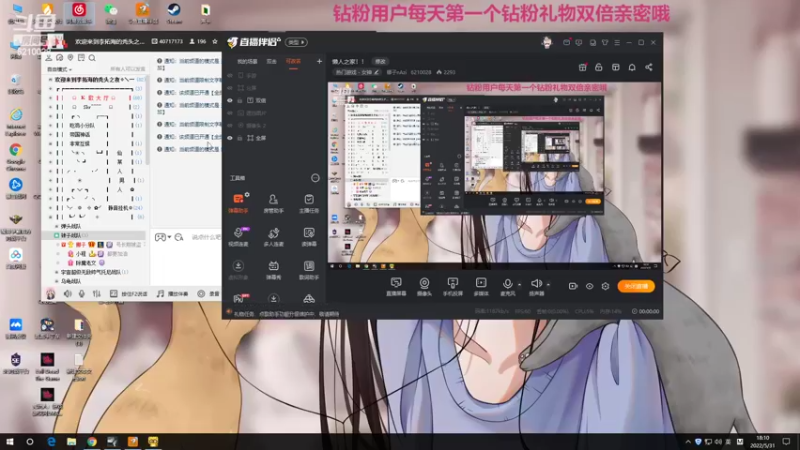Launch the 多人连麦 multi-person link tool
The image size is (800, 450).
(x=273, y=237)
